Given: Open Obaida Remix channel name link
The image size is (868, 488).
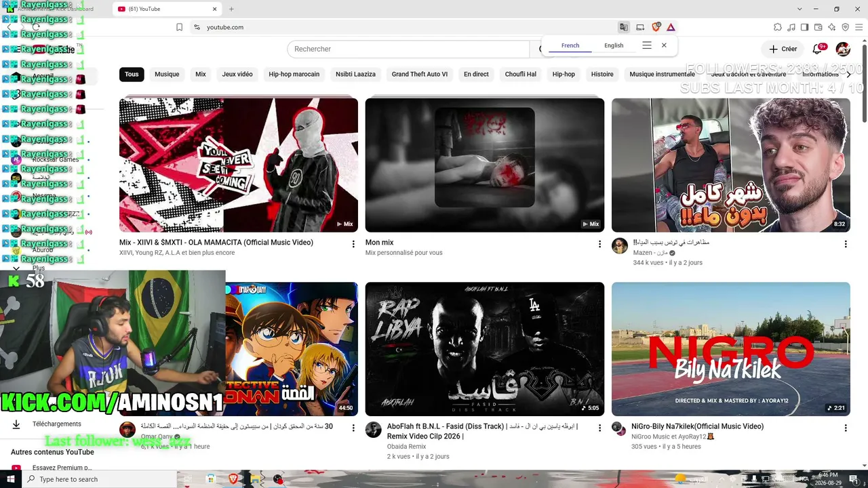Looking at the screenshot, I should [407, 447].
